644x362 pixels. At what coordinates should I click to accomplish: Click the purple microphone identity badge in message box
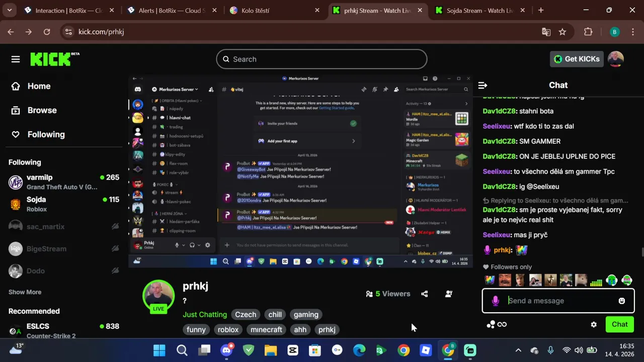[x=495, y=301]
